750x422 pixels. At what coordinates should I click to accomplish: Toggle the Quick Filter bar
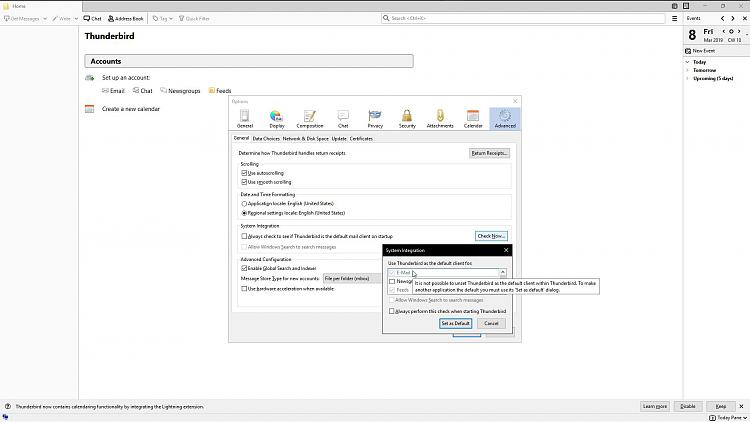tap(194, 19)
